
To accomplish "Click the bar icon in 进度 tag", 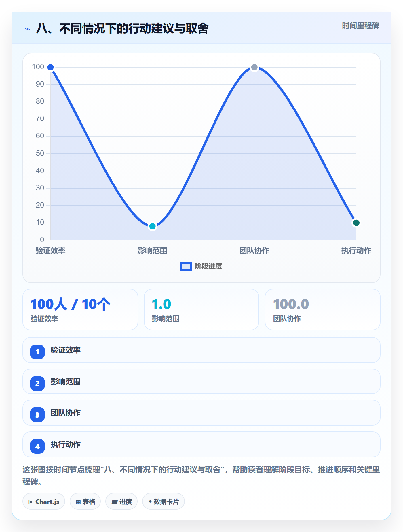I will pos(115,502).
